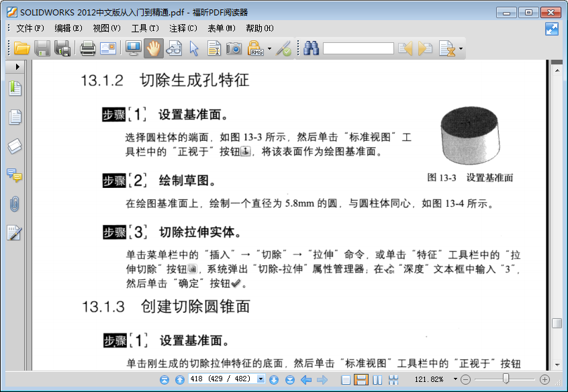Go to the next page button
The width and height of the screenshot is (568, 392).
tap(274, 380)
